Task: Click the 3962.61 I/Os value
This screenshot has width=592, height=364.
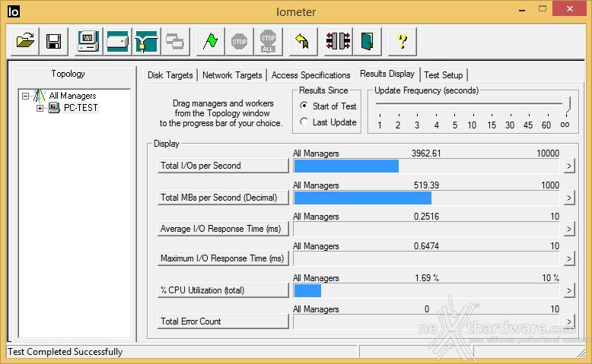Action: coord(426,154)
